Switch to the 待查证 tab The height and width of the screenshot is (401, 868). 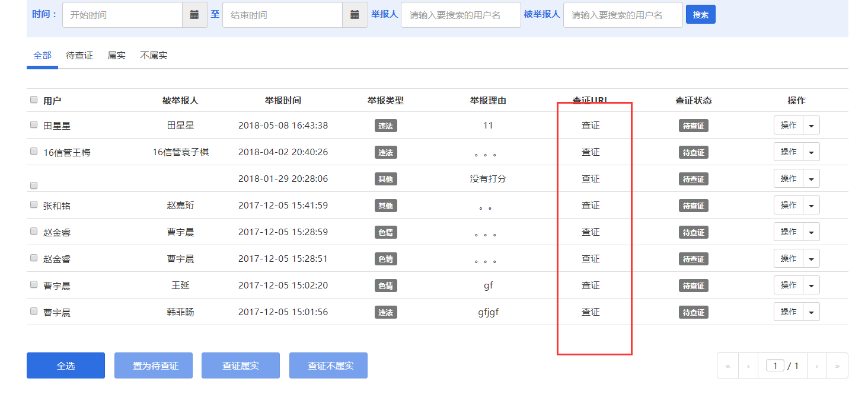pos(79,56)
